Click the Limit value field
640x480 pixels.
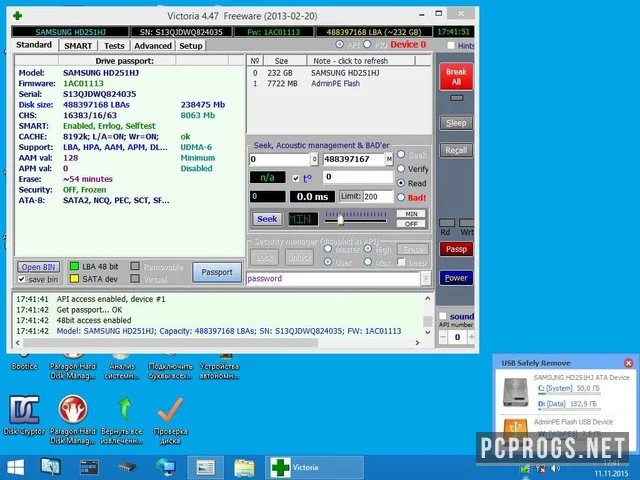(378, 197)
